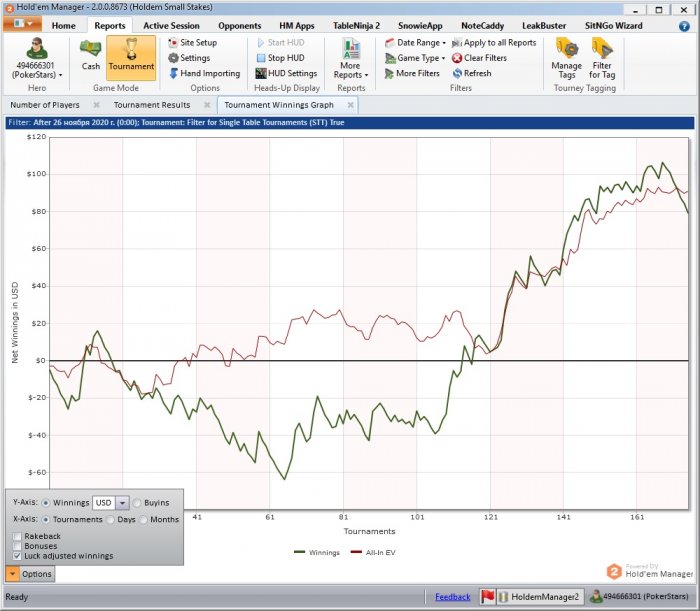Image resolution: width=700 pixels, height=611 pixels.
Task: Open Manage Tags tool
Action: [567, 59]
